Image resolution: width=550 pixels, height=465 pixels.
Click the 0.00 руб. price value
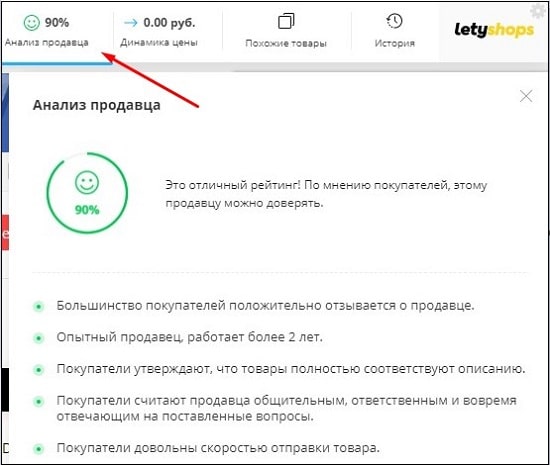point(169,23)
